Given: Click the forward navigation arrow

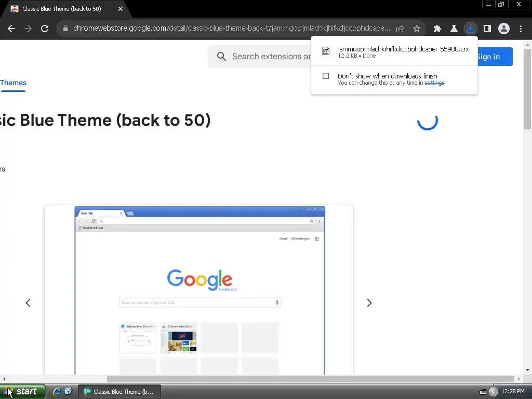Looking at the screenshot, I should (28, 29).
